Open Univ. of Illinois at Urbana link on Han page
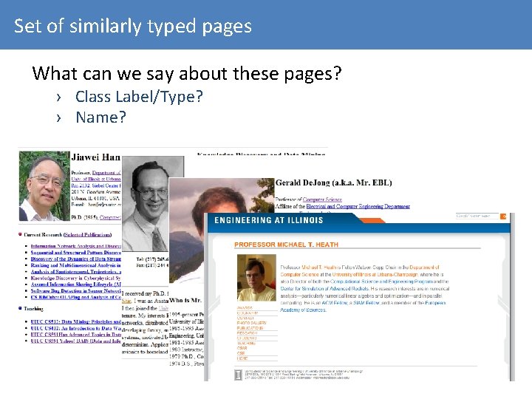Image resolution: width=532 pixels, height=399 pixels. [96, 179]
